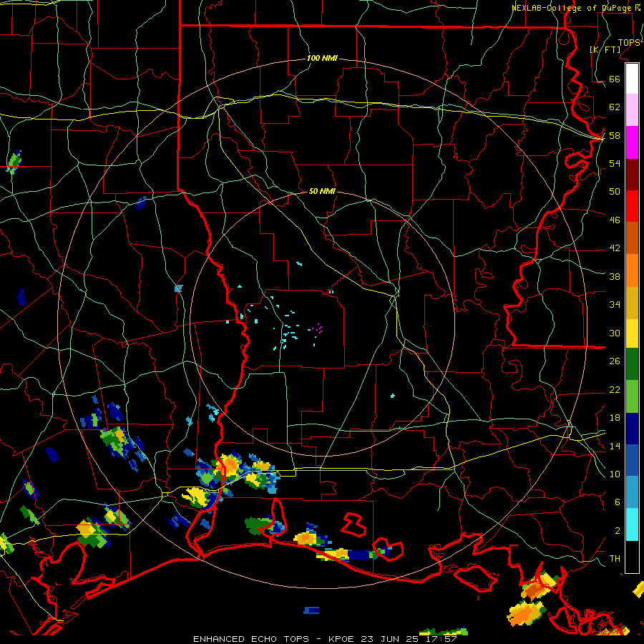Click the light pink 62 kft swatch
644x644 pixels.
632,110
